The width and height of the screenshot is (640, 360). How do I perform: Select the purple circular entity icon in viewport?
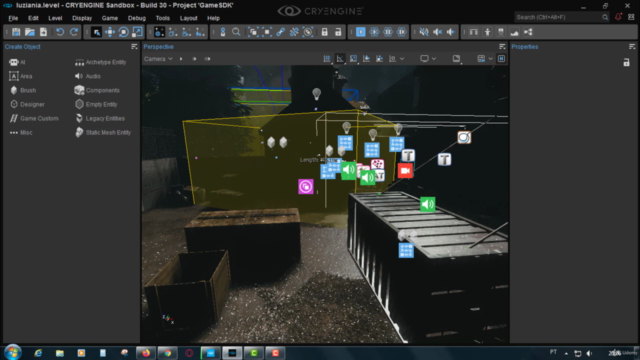coord(306,187)
